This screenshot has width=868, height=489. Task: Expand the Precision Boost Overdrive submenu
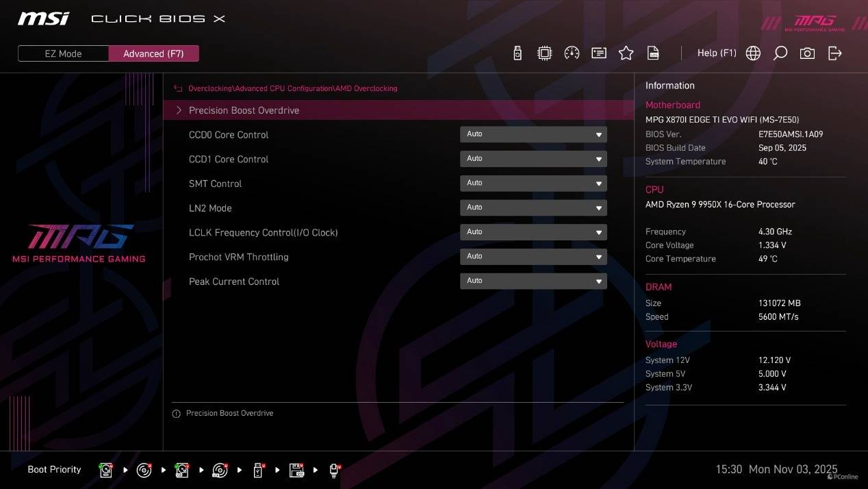click(244, 110)
